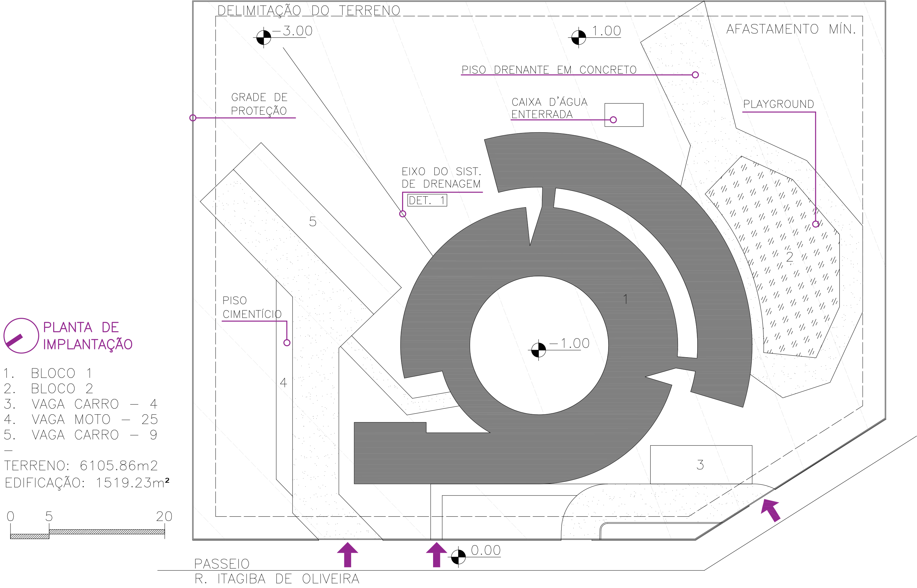The image size is (917, 588).
Task: Click the CAIXA D'ÁGUA ENTERRADA label
Action: (x=549, y=108)
